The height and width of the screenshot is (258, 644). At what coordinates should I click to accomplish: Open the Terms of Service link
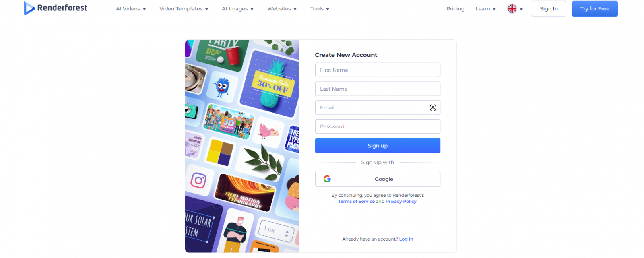point(356,201)
